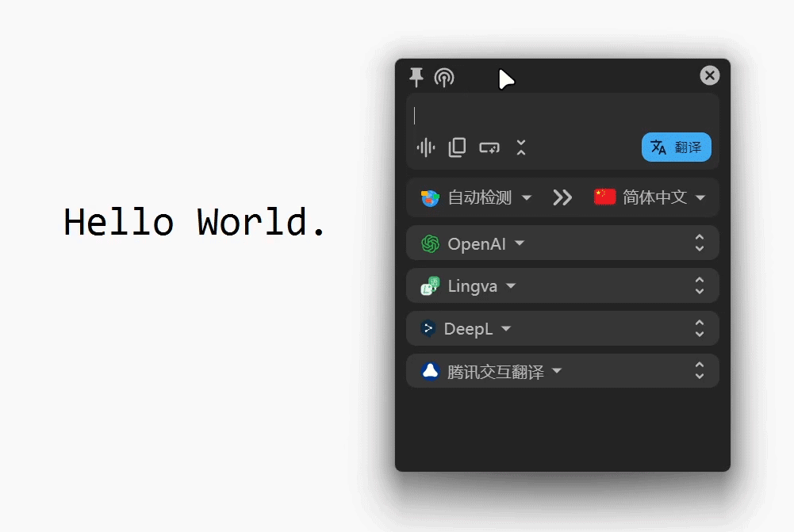The image size is (794, 532).
Task: Click the Lingva logo icon
Action: (431, 286)
